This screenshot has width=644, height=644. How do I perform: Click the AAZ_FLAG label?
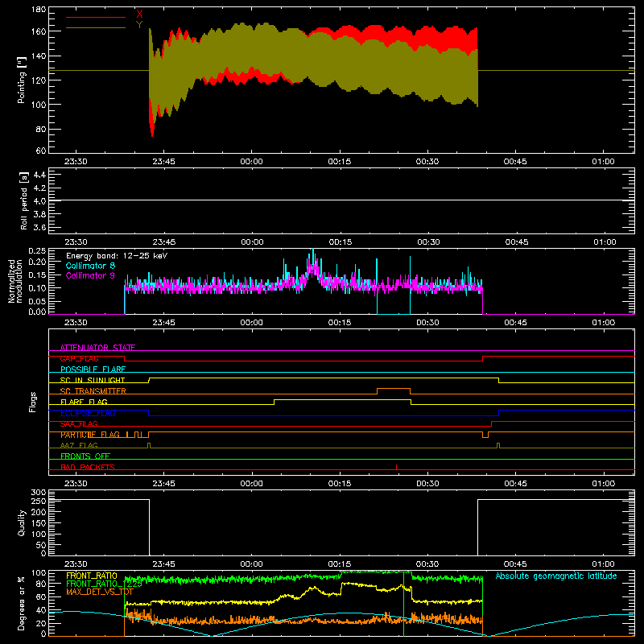pos(79,446)
